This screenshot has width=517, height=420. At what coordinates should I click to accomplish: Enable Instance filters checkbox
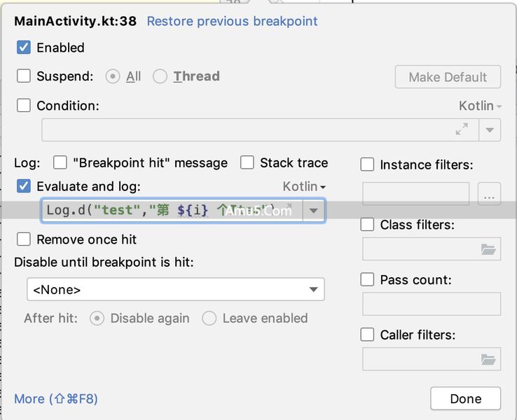pyautogui.click(x=367, y=164)
